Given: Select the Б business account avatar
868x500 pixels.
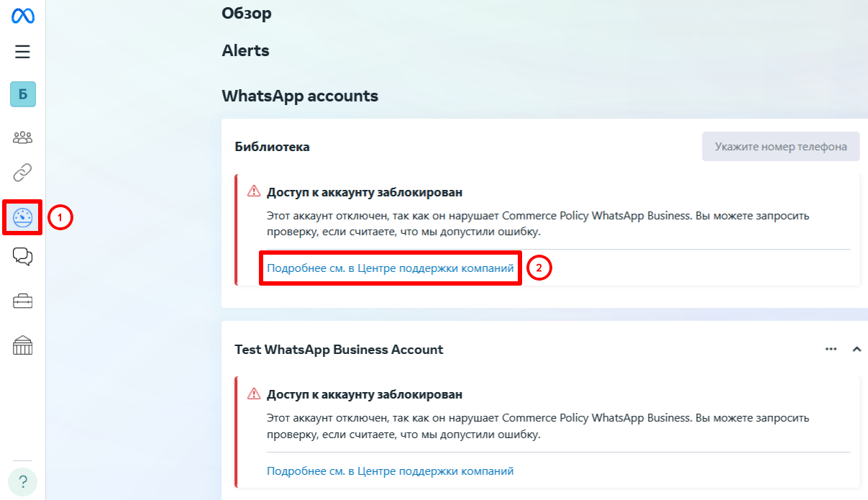Looking at the screenshot, I should coord(23,94).
